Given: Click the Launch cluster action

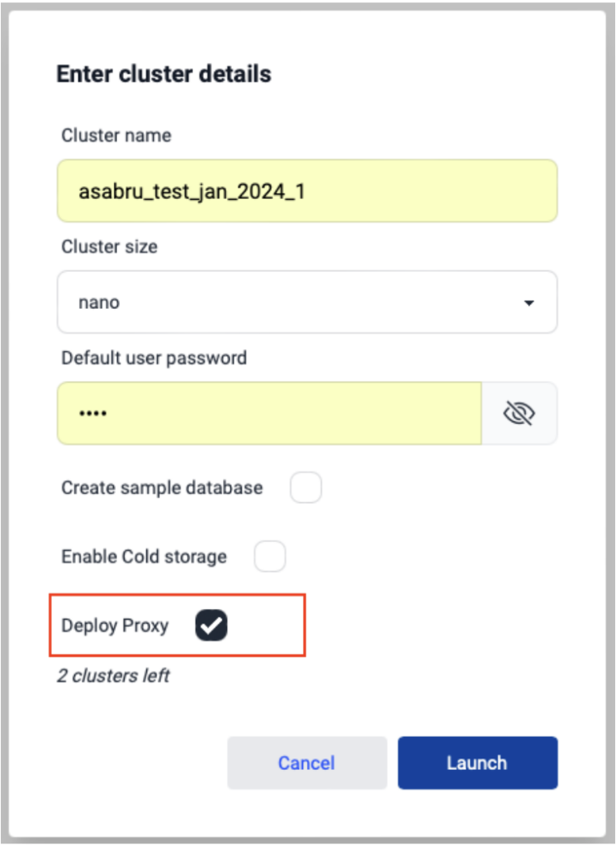Looking at the screenshot, I should click(477, 763).
